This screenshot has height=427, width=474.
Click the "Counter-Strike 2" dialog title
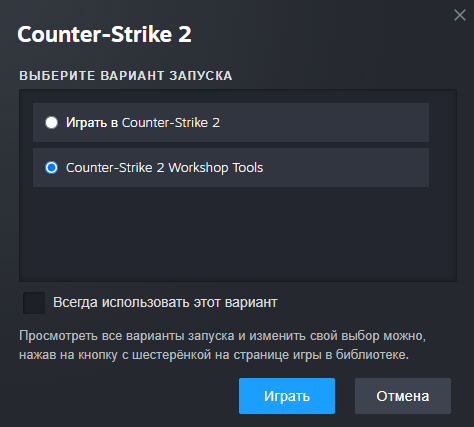pos(104,34)
